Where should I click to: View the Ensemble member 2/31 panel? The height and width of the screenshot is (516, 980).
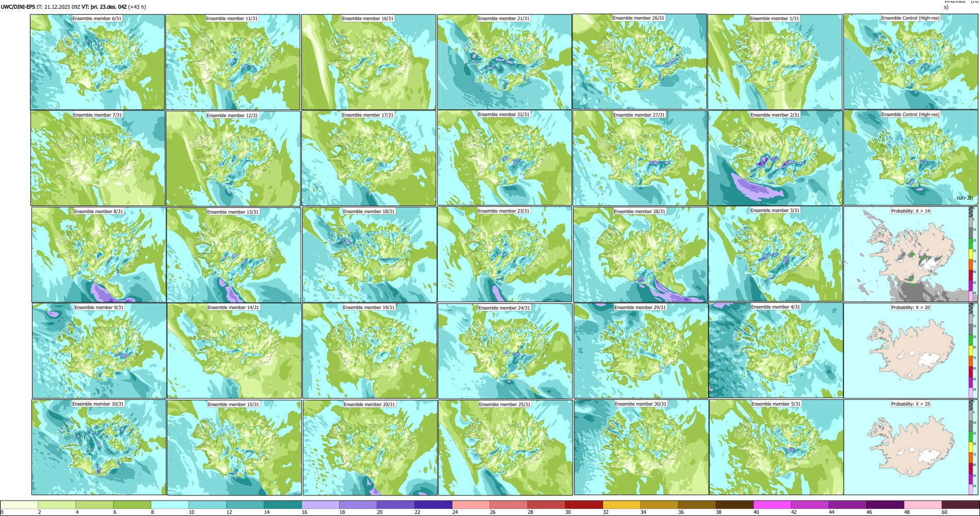coord(775,158)
